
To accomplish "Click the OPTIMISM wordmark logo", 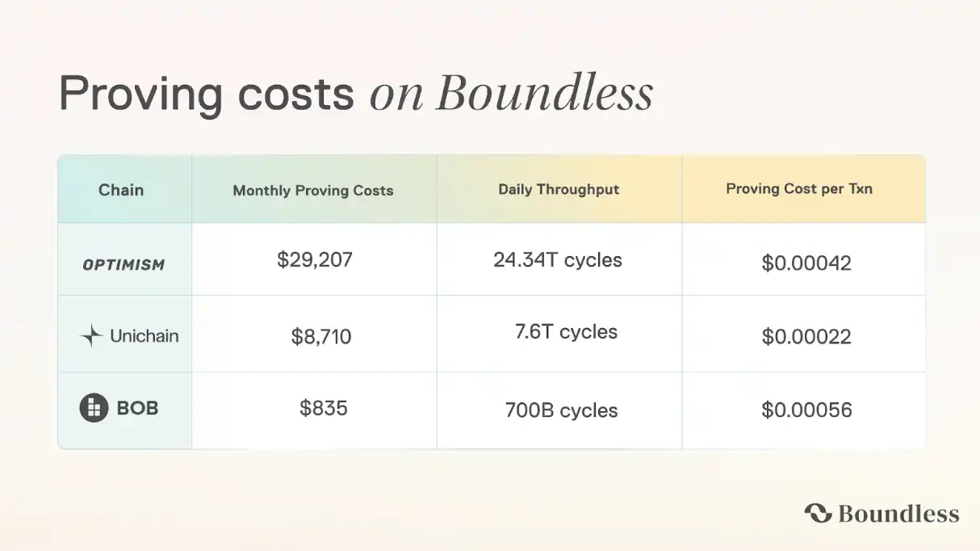I will tap(124, 264).
